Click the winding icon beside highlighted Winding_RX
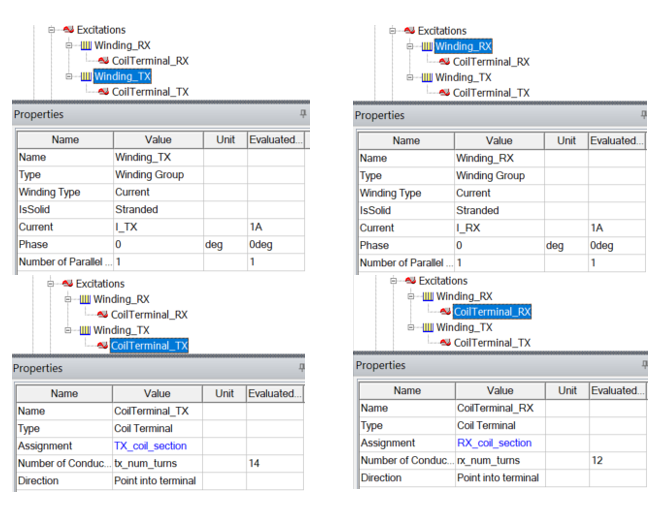Screen dimensions: 666x506 point(427,46)
